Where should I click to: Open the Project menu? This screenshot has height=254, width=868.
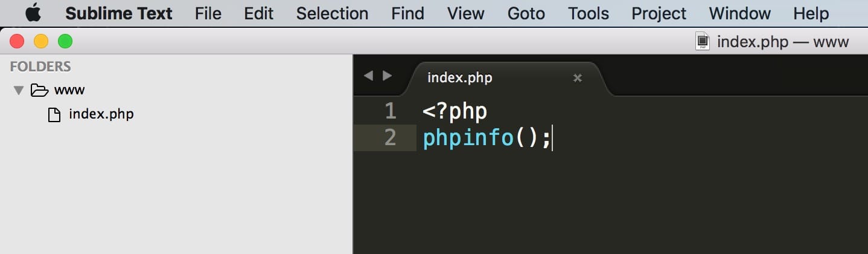[x=659, y=13]
